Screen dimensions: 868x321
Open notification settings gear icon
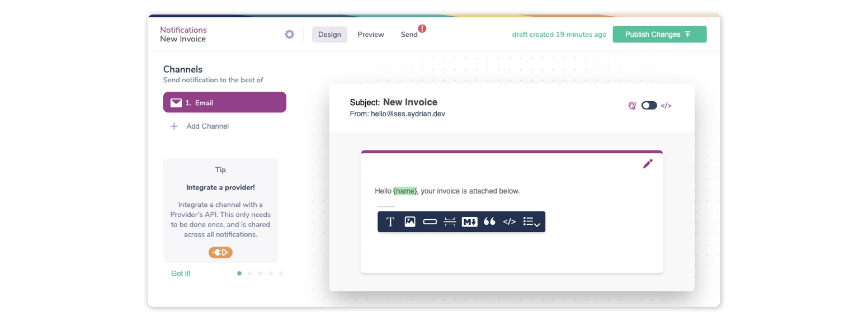[x=289, y=34]
